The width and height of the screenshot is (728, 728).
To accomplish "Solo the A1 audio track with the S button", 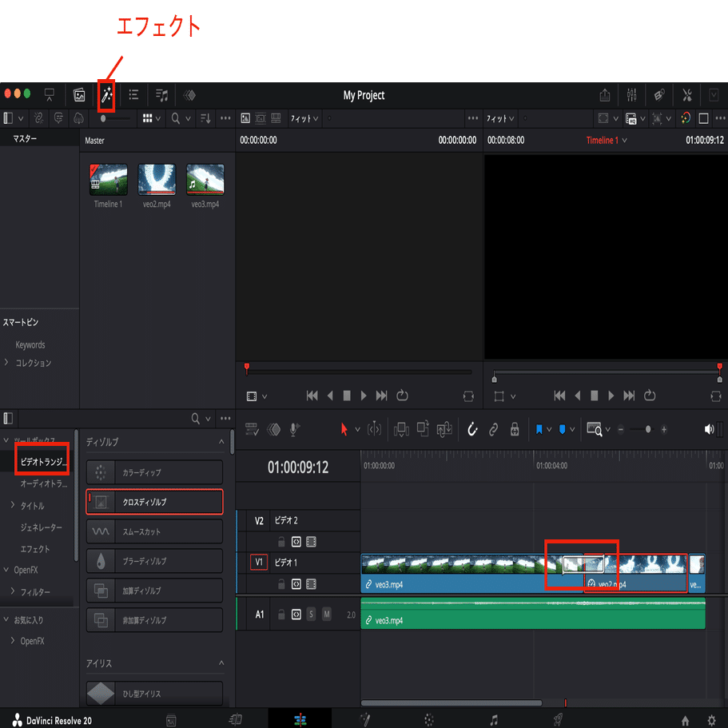I will point(311,615).
